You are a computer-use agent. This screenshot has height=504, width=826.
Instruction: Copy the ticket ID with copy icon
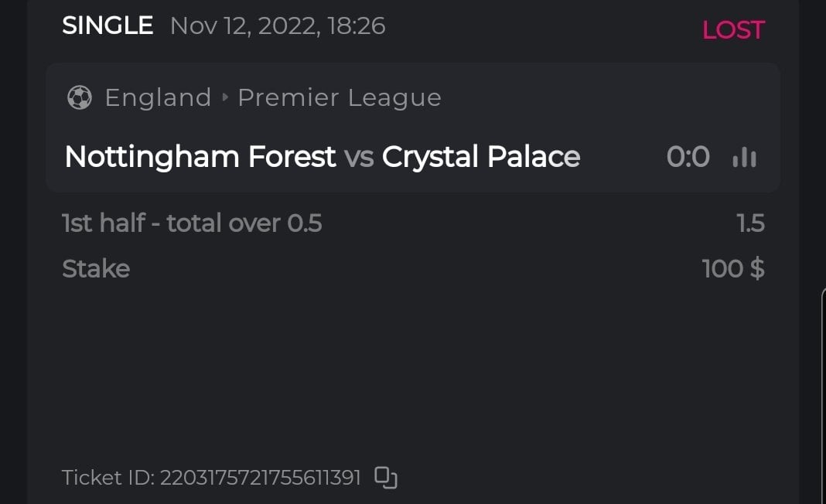tap(386, 477)
